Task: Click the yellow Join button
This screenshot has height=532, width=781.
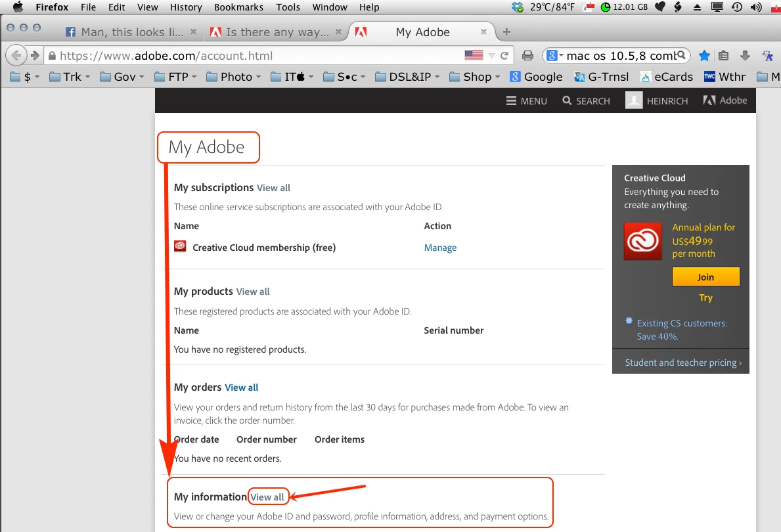Action: [705, 277]
